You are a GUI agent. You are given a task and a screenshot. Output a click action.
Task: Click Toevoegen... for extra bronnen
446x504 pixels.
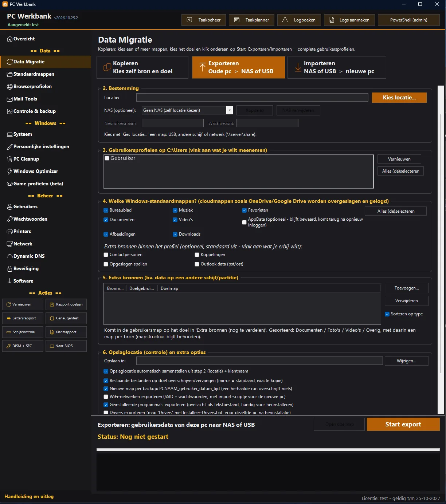tap(407, 288)
